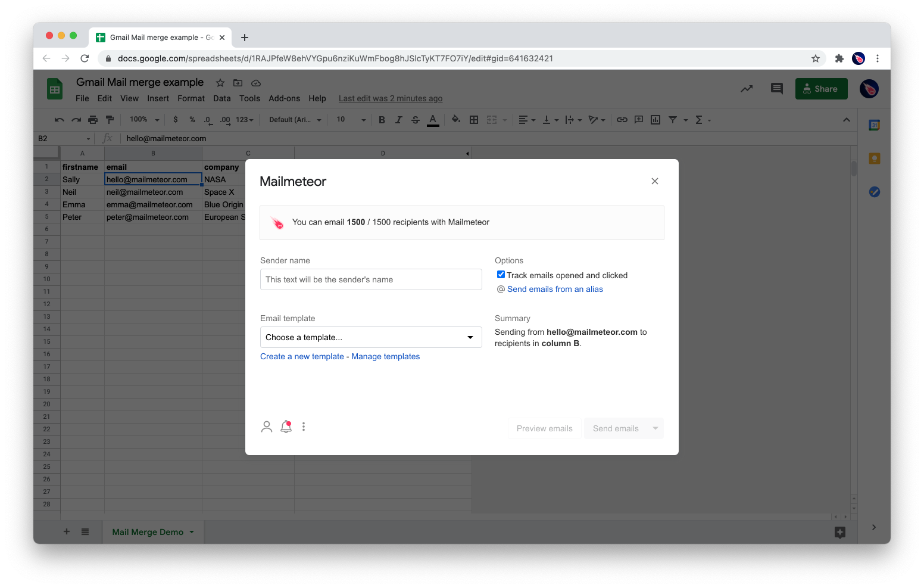The height and width of the screenshot is (588, 924).
Task: Open the activity trend icon
Action: pyautogui.click(x=747, y=89)
